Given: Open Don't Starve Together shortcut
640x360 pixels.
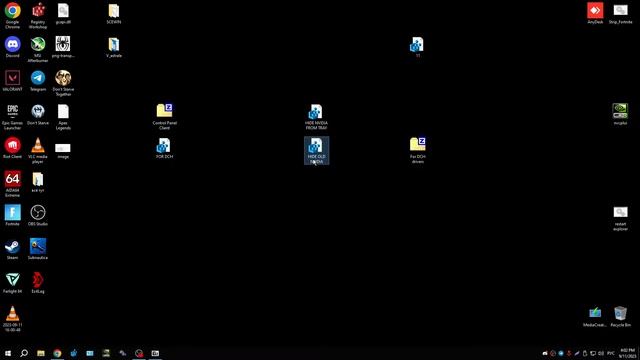Looking at the screenshot, I should [x=63, y=83].
